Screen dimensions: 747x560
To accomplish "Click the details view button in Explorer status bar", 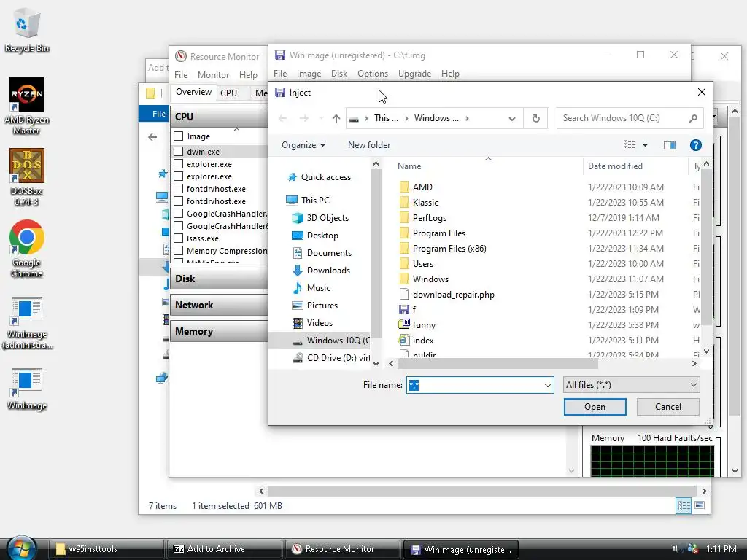I will [x=684, y=505].
